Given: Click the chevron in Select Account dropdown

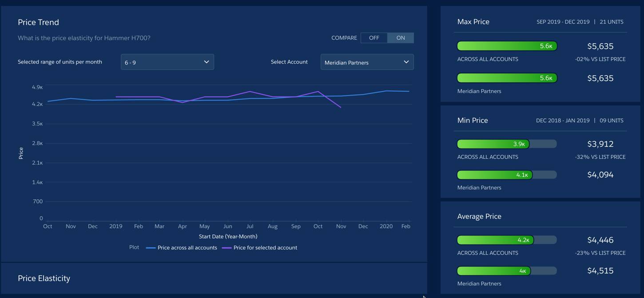Looking at the screenshot, I should coord(406,62).
